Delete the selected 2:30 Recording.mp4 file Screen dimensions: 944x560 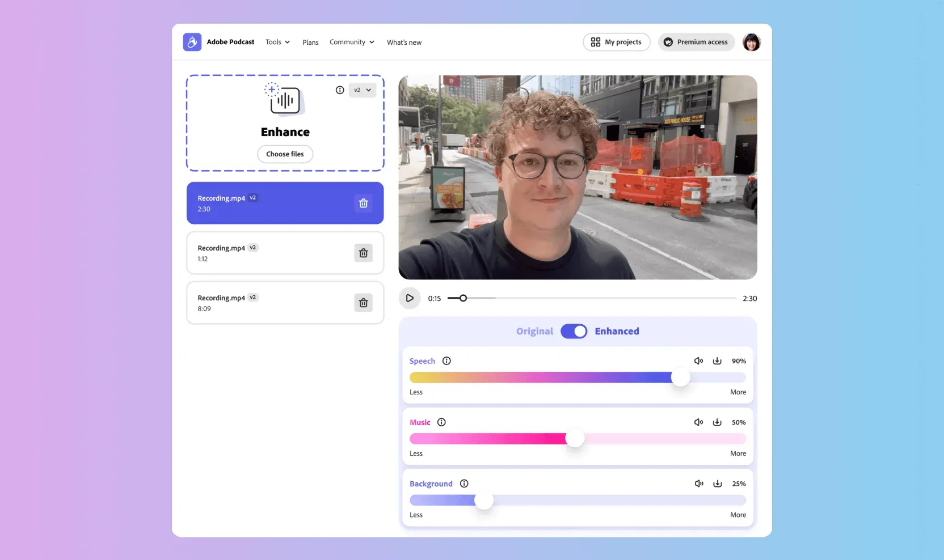(363, 203)
